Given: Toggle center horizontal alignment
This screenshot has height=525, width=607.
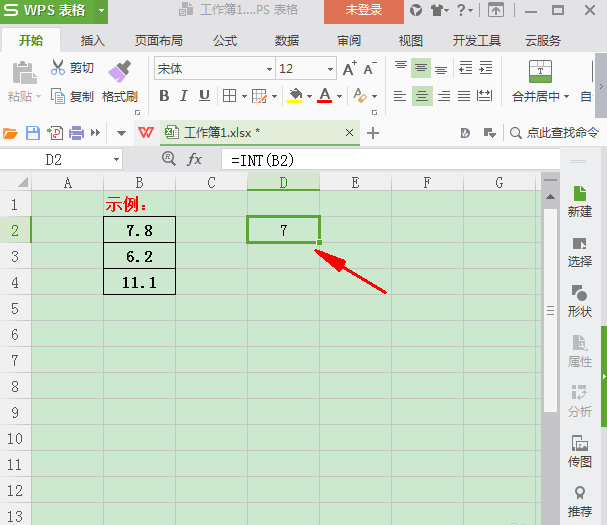Looking at the screenshot, I should tap(422, 96).
